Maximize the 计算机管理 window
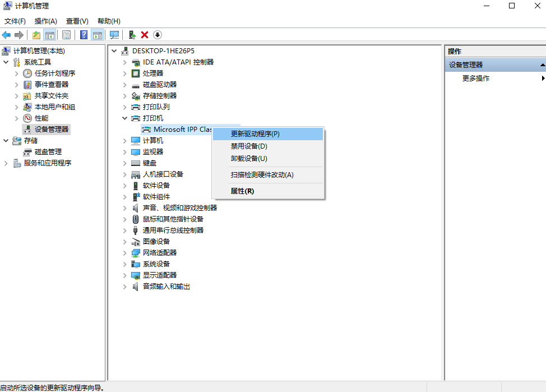546x392 pixels. [512, 6]
